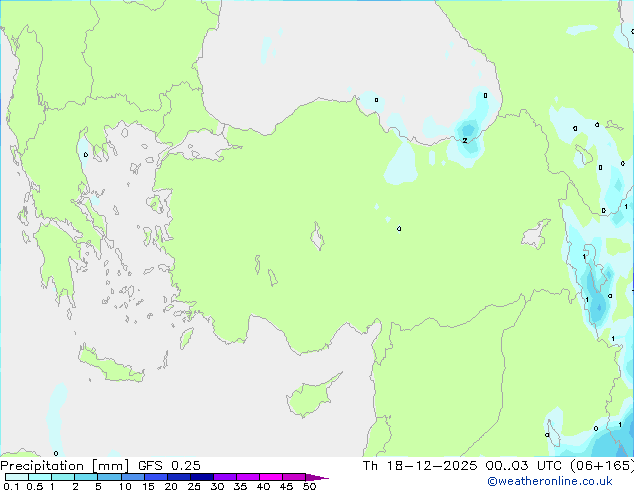
Task: Click the legend label "0.5"
Action: [34, 486]
